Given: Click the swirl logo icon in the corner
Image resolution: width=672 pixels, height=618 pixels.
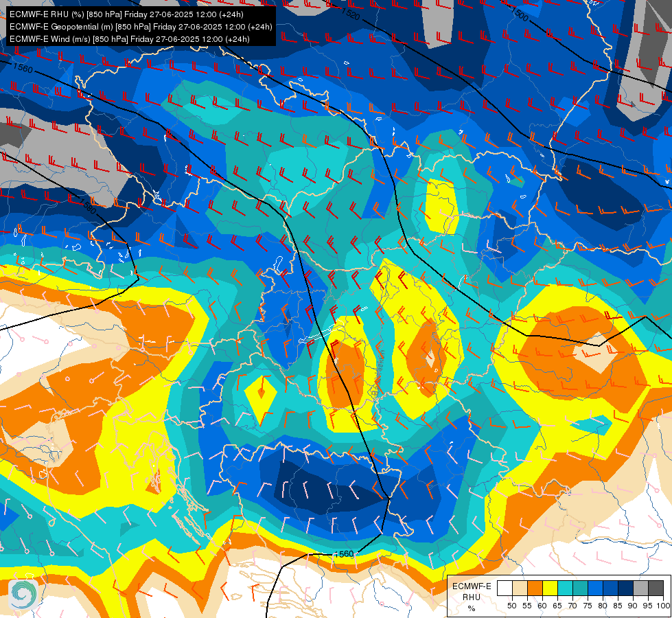Looking at the screenshot, I should [x=23, y=593].
